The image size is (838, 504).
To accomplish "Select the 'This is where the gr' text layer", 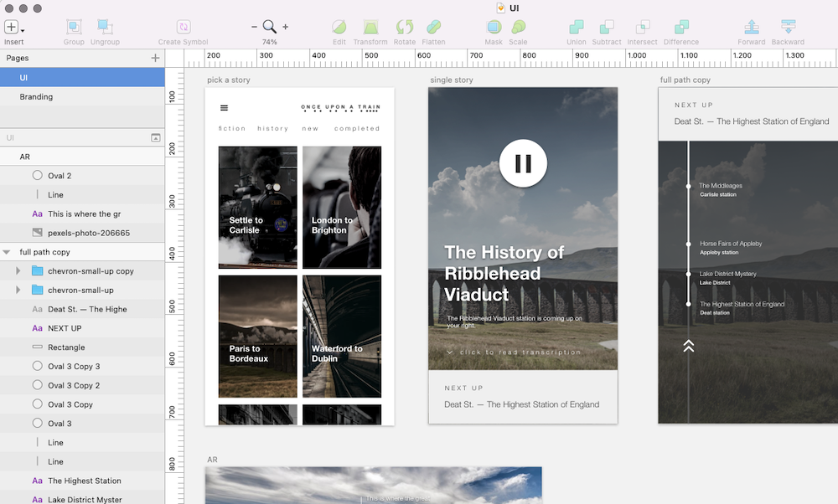I will [82, 213].
